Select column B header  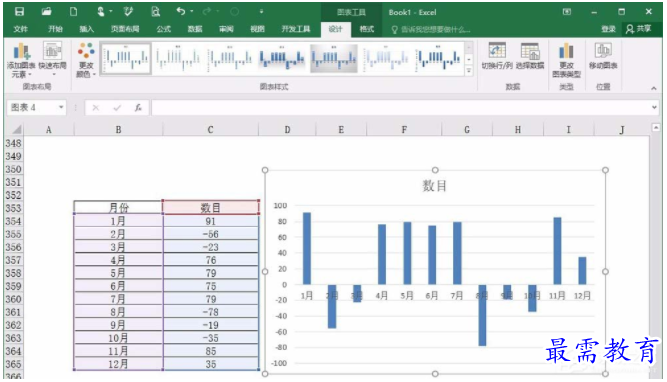(118, 130)
